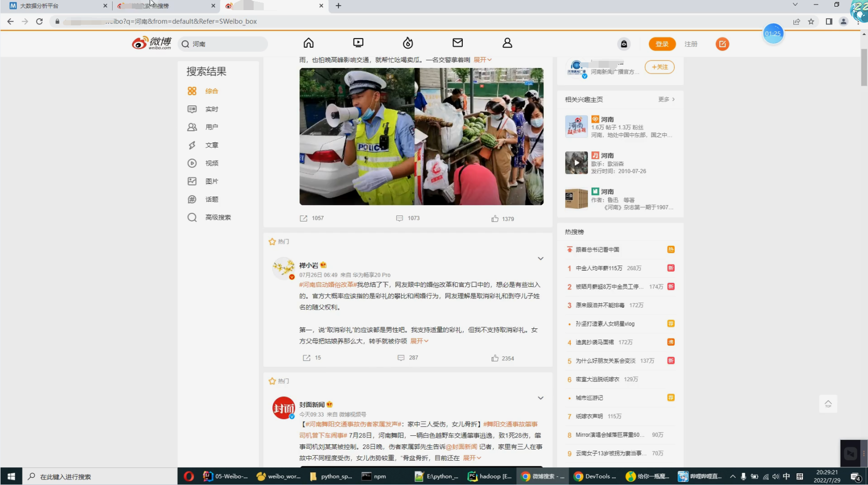
Task: Like the post with 1379 likes
Action: [495, 218]
